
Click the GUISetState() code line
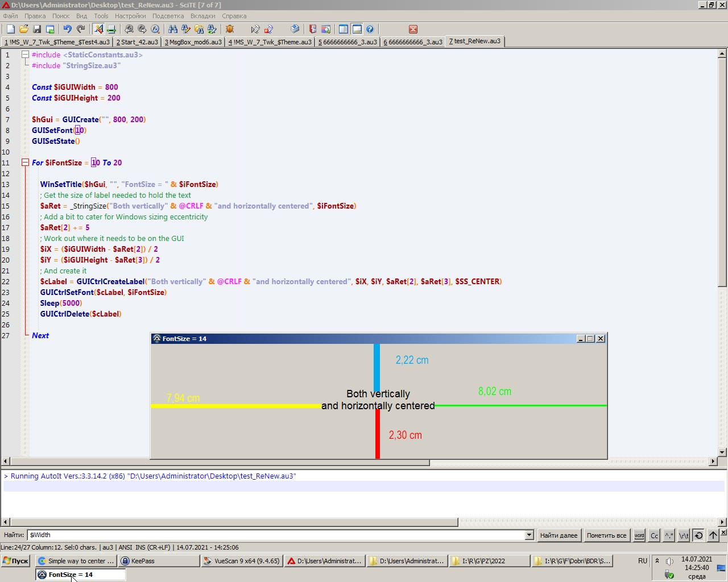pos(56,141)
